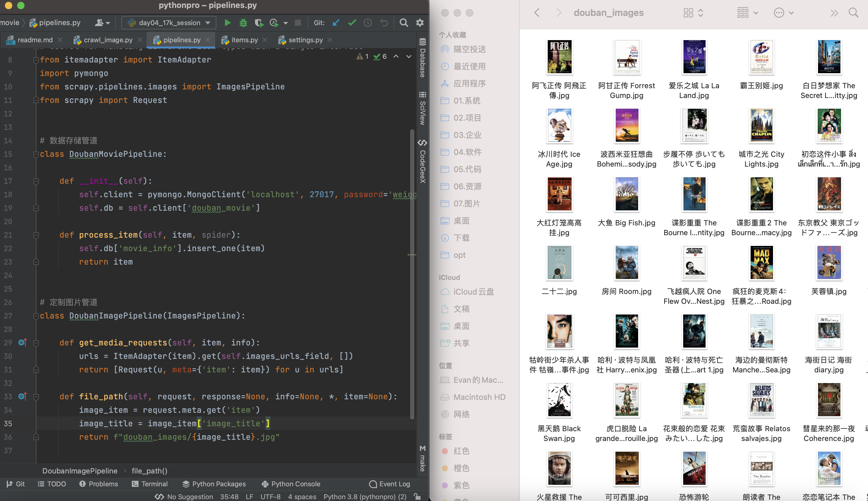Go forward in Finder navigation
The height and width of the screenshot is (501, 868).
click(559, 13)
